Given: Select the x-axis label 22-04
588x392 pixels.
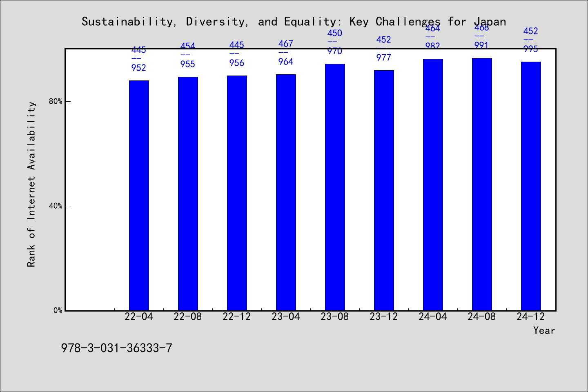Looking at the screenshot, I should pos(139,316).
